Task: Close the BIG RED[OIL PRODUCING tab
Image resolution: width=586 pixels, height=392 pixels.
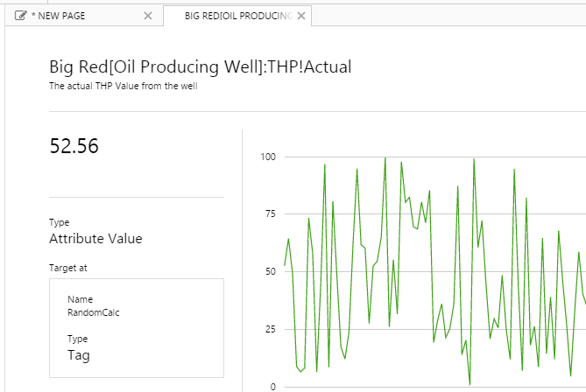Action: [303, 16]
